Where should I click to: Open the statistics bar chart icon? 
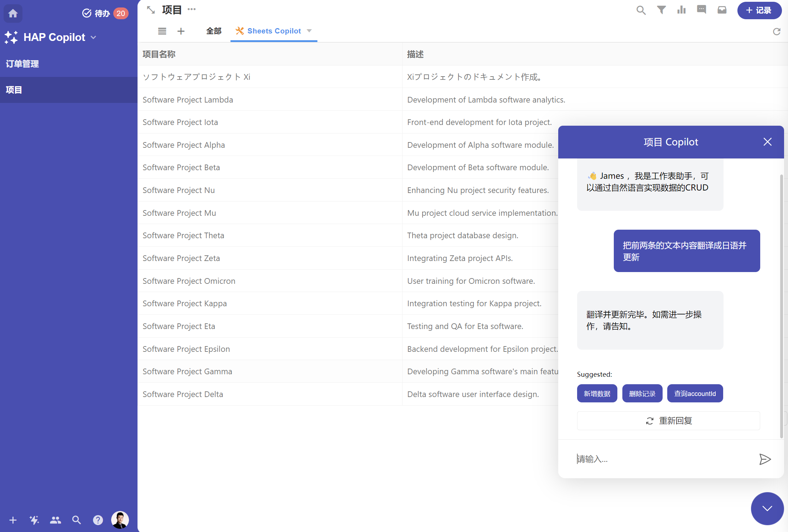(681, 10)
